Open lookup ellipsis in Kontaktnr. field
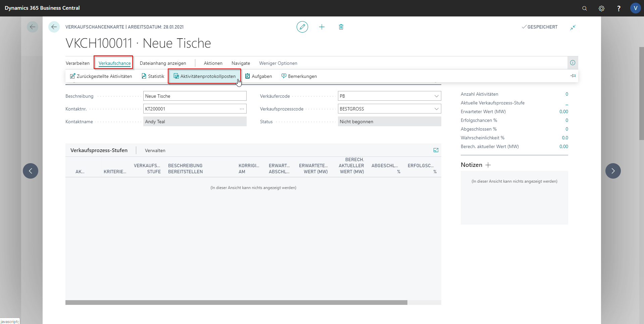Screen dimensions: 644x324 click(x=242, y=109)
